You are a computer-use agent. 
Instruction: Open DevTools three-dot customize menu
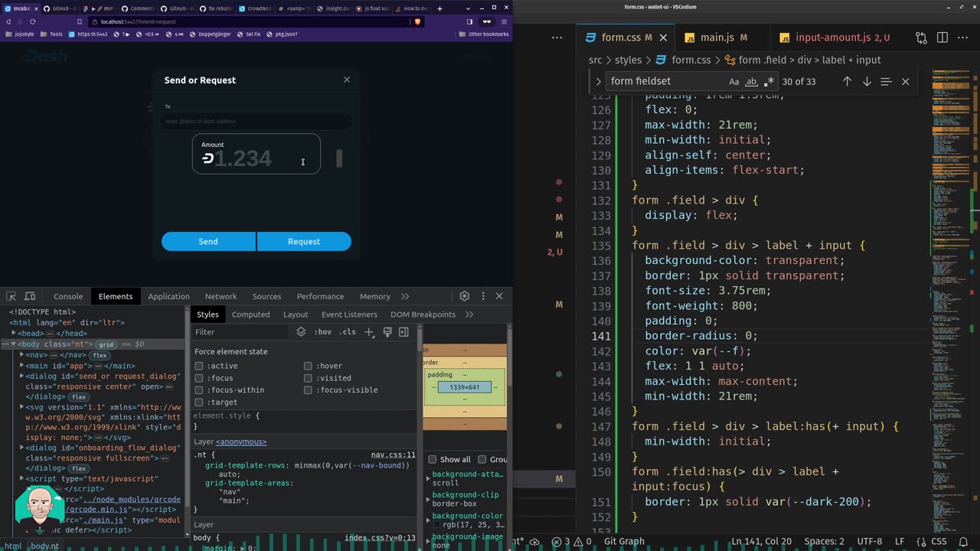coord(482,296)
